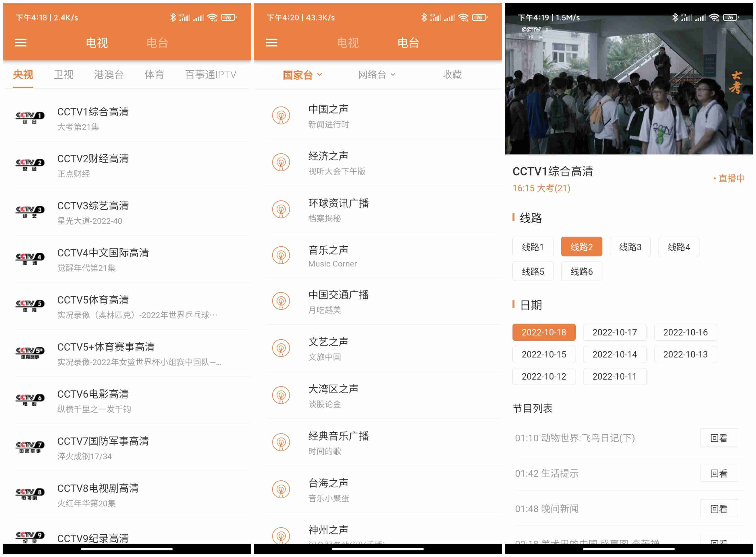Image resolution: width=756 pixels, height=557 pixels.
Task: Tap the CCTV1 综合 channel logo
Action: [x=30, y=118]
